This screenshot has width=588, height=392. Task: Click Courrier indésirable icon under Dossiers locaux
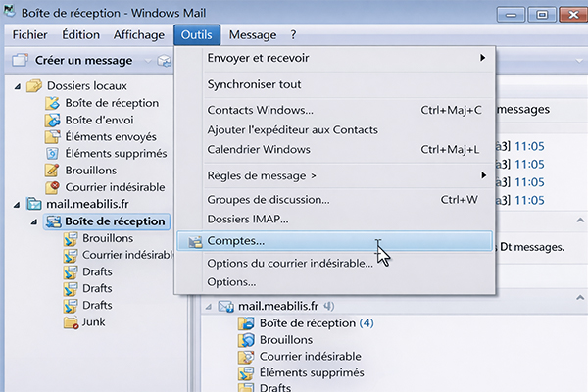click(53, 187)
